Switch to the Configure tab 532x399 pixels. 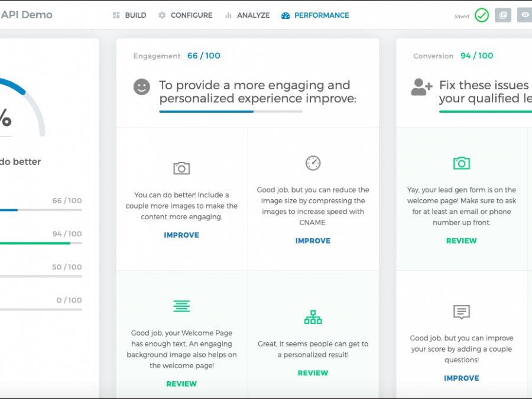click(x=185, y=15)
